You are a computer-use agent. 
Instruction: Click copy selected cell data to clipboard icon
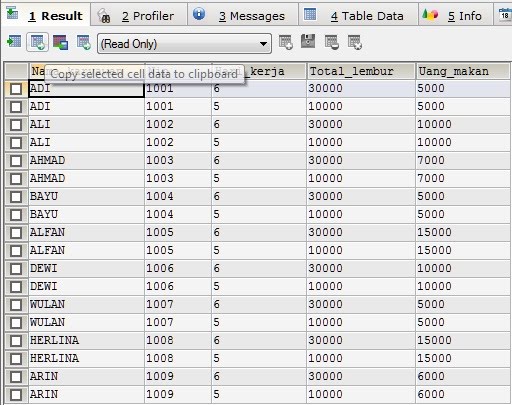[37, 42]
